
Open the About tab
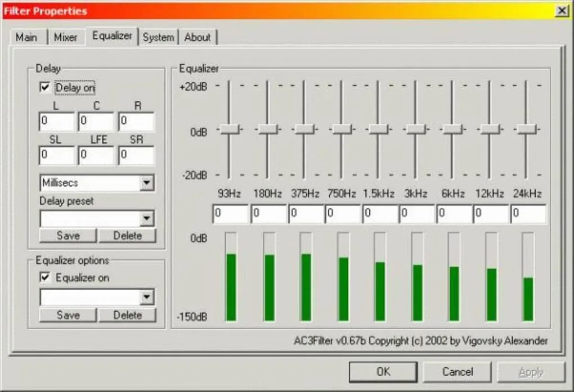(x=198, y=37)
